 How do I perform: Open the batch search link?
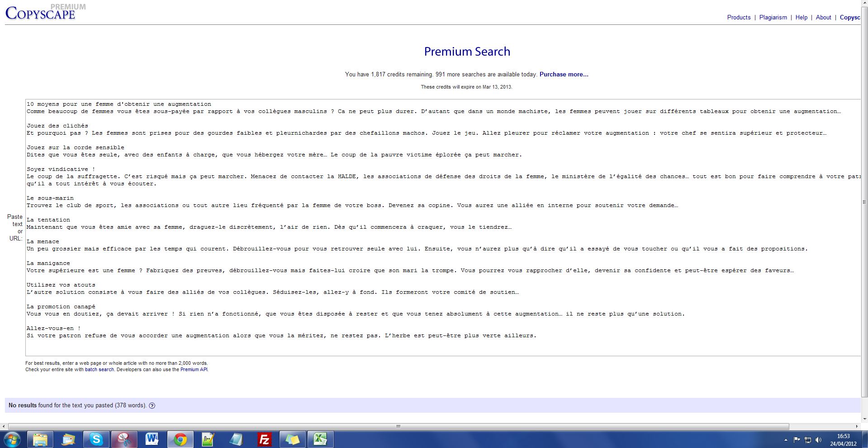(99, 369)
